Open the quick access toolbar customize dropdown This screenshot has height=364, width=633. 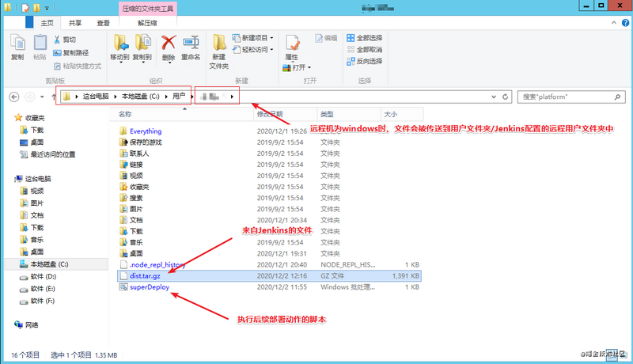click(47, 8)
